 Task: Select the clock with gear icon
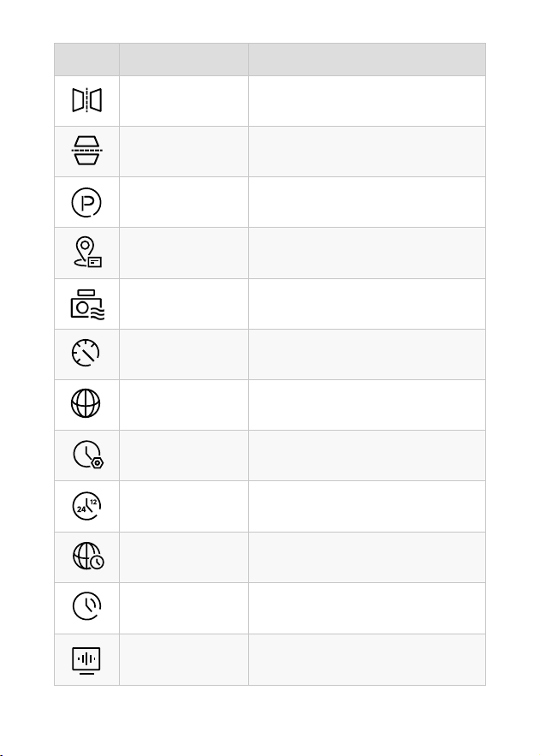point(88,454)
